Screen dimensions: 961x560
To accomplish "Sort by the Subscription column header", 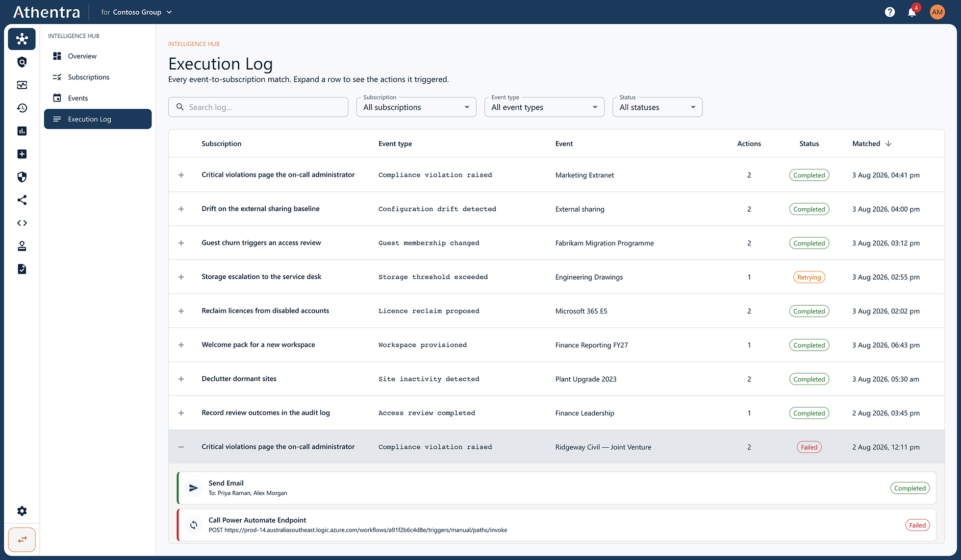I will [x=221, y=144].
